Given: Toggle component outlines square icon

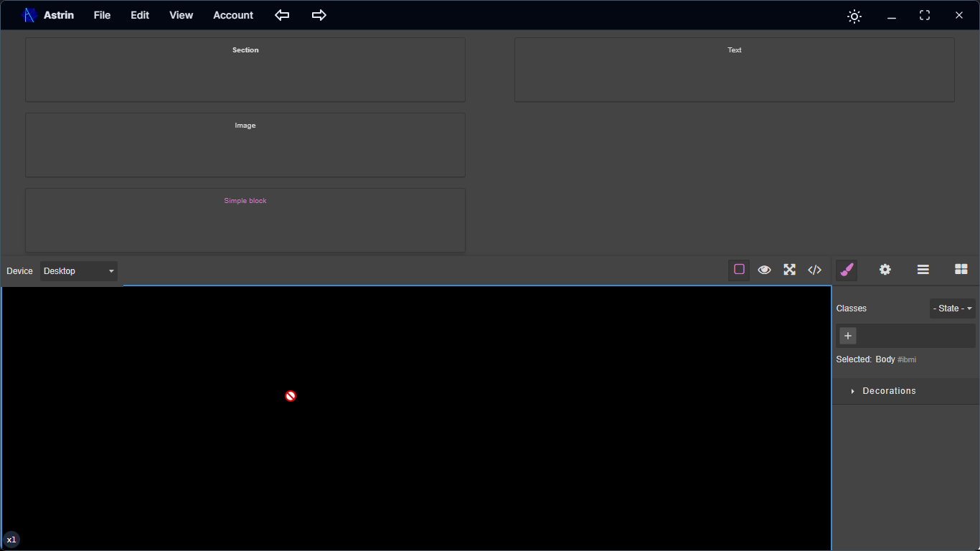Looking at the screenshot, I should tap(739, 270).
